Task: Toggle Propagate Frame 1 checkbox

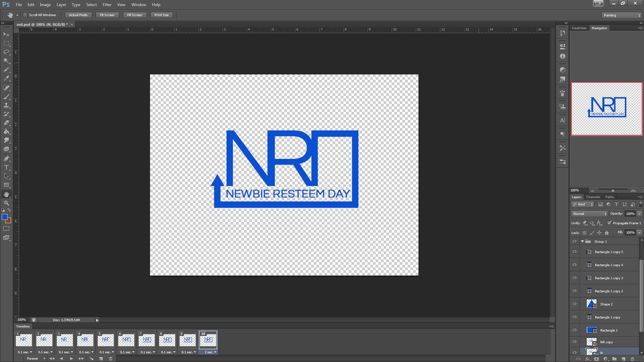Action: point(609,223)
